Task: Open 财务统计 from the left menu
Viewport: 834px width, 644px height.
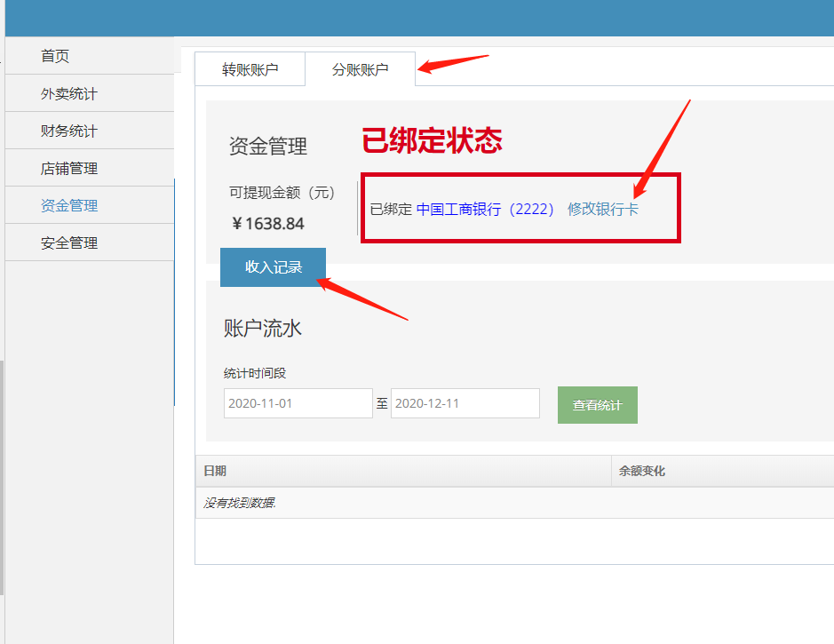Action: point(69,131)
